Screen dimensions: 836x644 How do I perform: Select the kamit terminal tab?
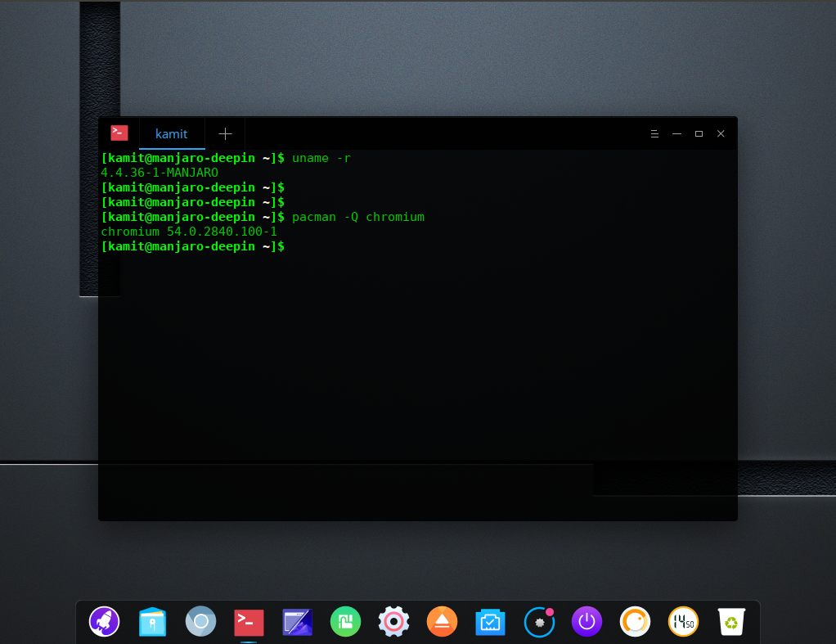click(171, 133)
